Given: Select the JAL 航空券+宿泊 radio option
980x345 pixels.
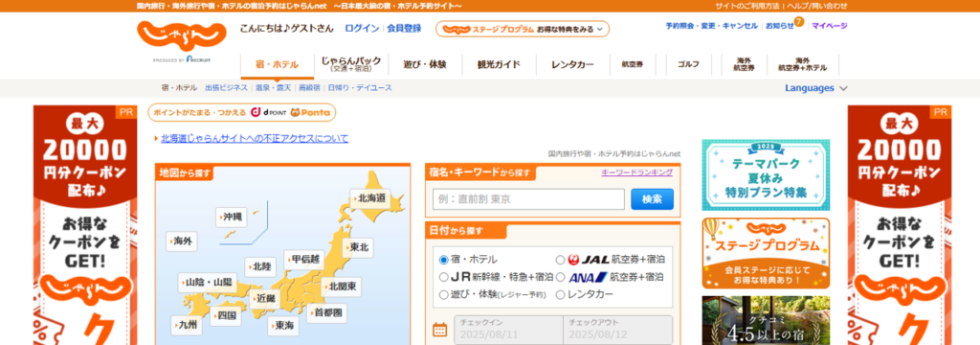Looking at the screenshot, I should tap(560, 259).
